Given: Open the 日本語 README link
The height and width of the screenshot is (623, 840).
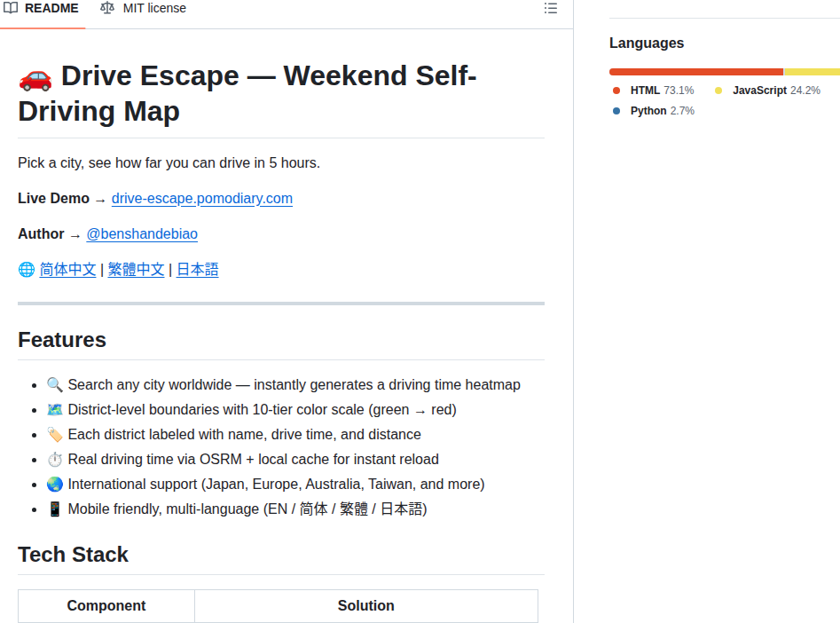Looking at the screenshot, I should pos(198,270).
